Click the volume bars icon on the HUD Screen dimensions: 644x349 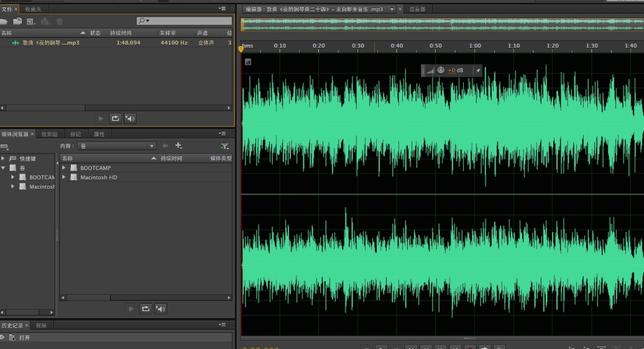(x=430, y=71)
